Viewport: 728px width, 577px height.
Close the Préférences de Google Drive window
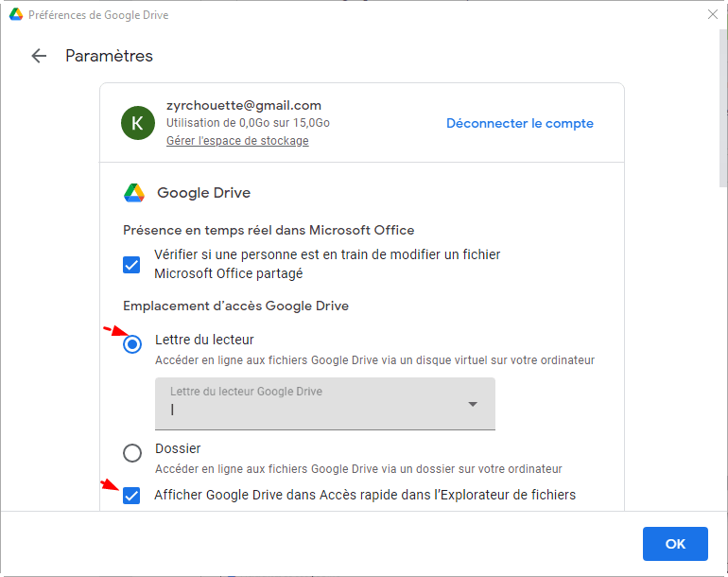[x=712, y=15]
